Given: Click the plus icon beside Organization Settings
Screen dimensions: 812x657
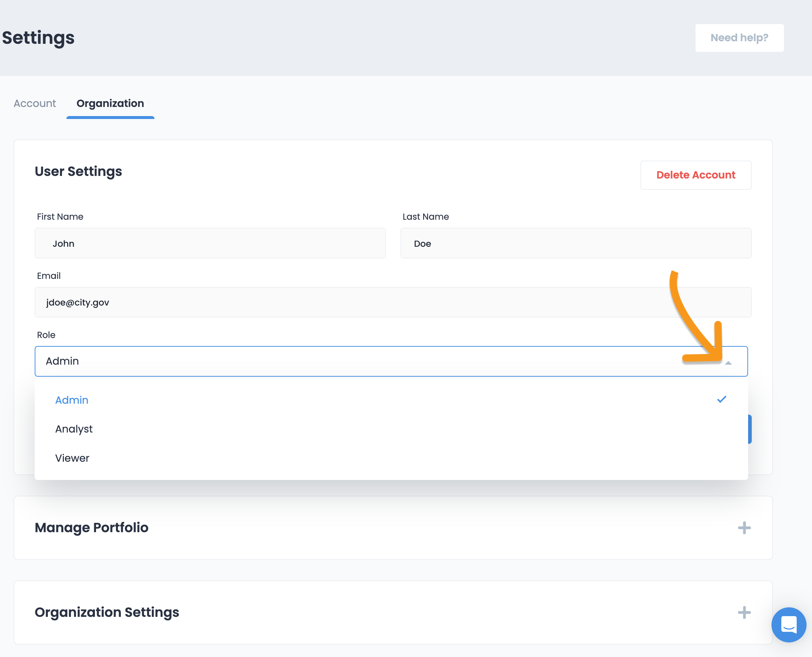Looking at the screenshot, I should click(744, 612).
